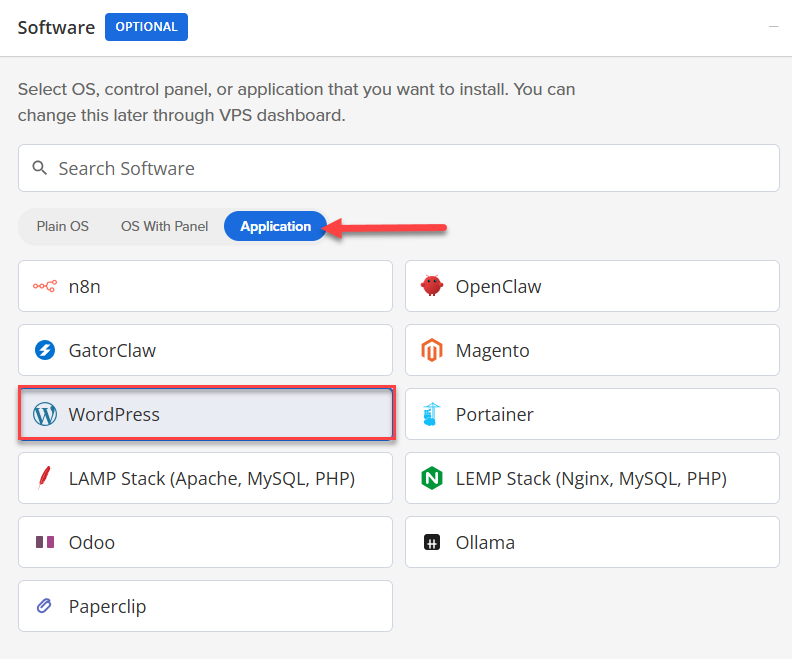The height and width of the screenshot is (659, 792).
Task: Click the Paperclip icon
Action: [x=44, y=606]
